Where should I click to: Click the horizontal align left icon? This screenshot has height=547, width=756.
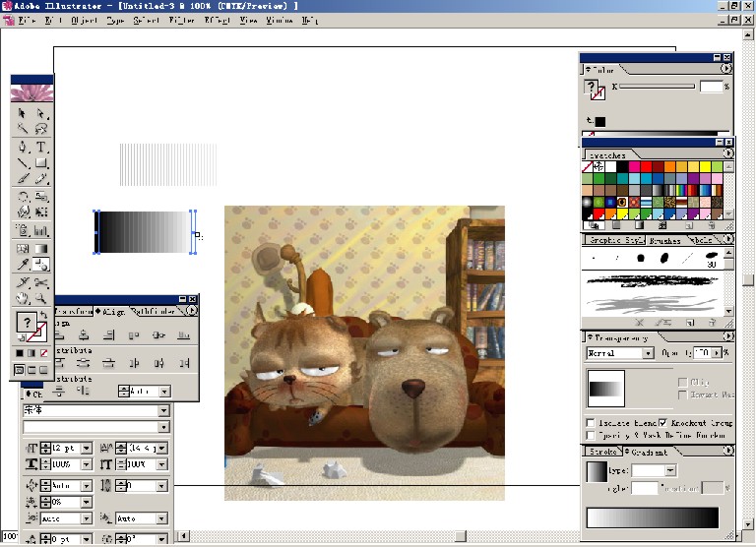(60, 334)
